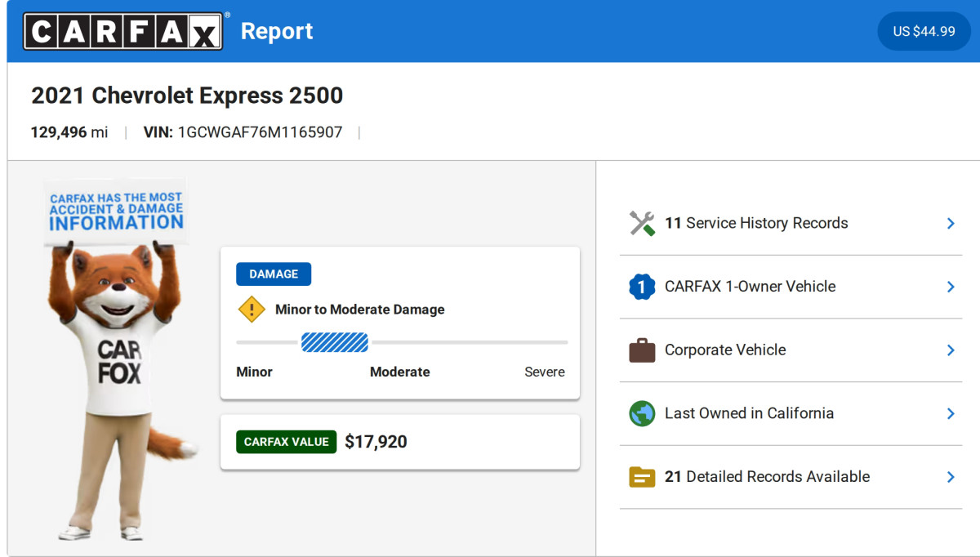
Task: Click the yellow damage warning diamond icon
Action: click(252, 310)
